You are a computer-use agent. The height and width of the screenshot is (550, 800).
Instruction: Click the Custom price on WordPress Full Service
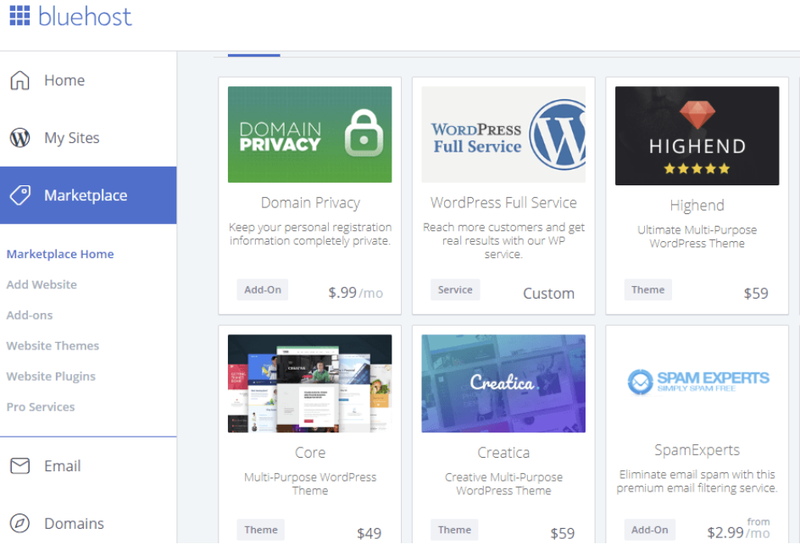coord(549,293)
